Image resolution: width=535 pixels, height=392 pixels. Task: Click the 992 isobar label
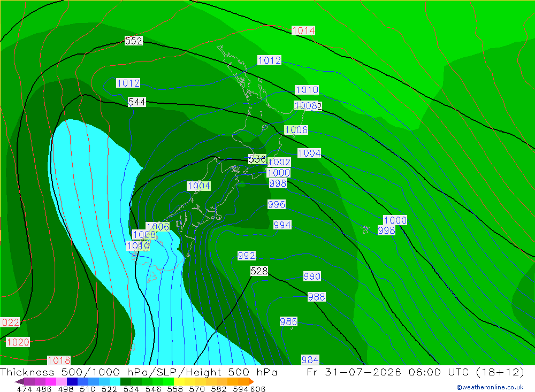[246, 256]
